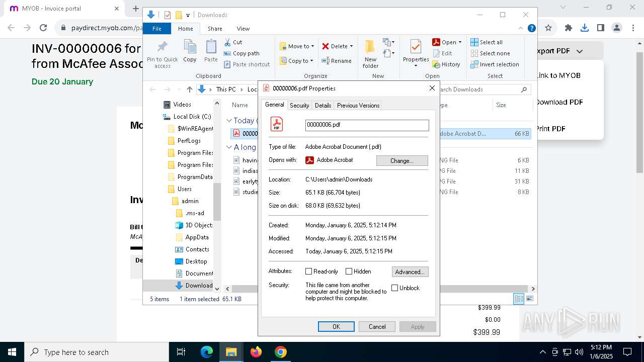Click the Rename ribbon command

(x=337, y=61)
